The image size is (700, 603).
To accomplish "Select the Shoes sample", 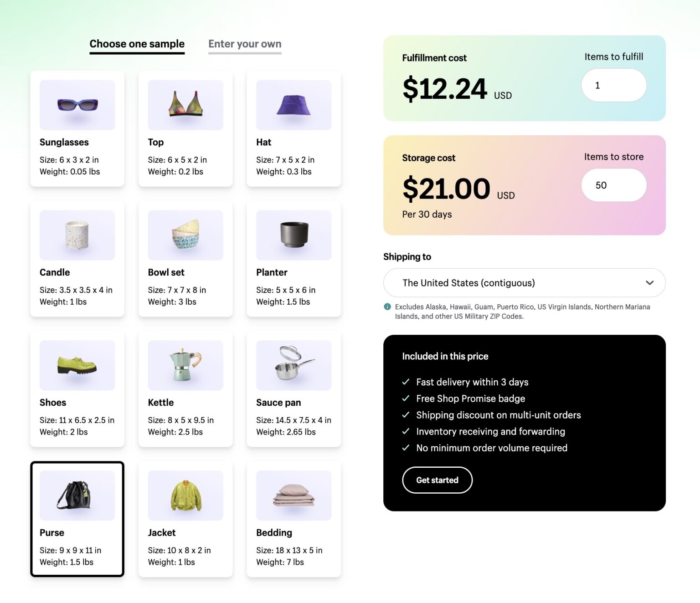I will coord(77,389).
